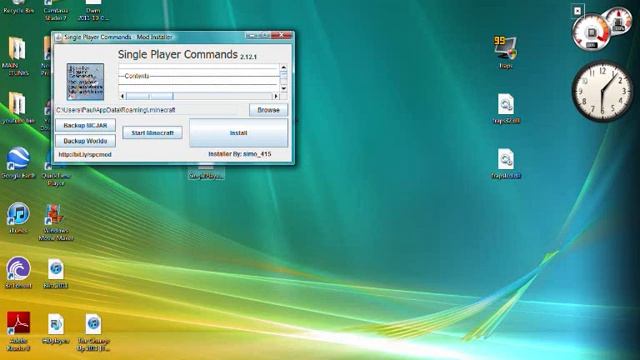This screenshot has height=360, width=640.
Task: Click the Backup MC.JAR button
Action: click(x=85, y=125)
